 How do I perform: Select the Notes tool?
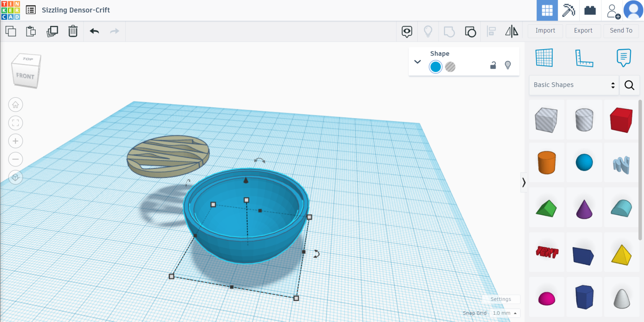click(624, 58)
